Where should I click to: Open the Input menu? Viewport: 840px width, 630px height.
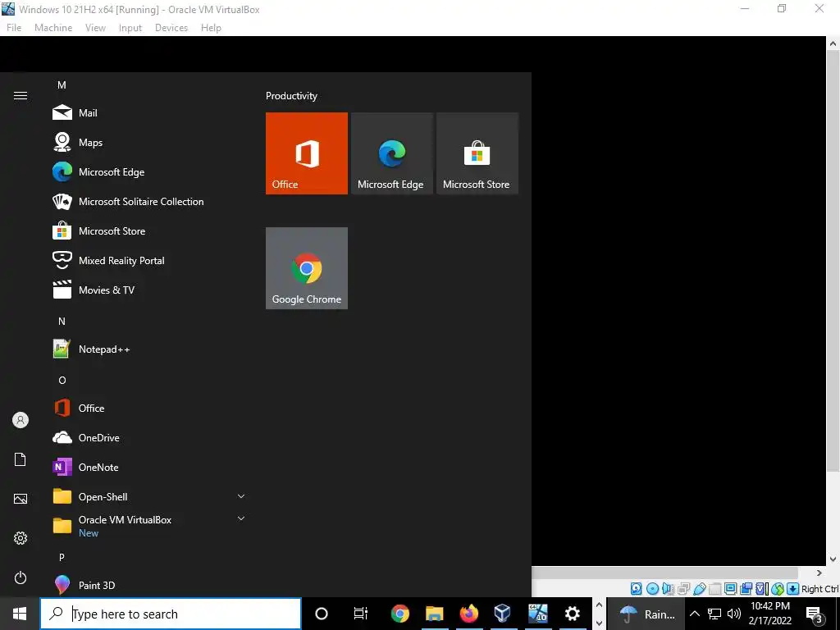pos(130,27)
